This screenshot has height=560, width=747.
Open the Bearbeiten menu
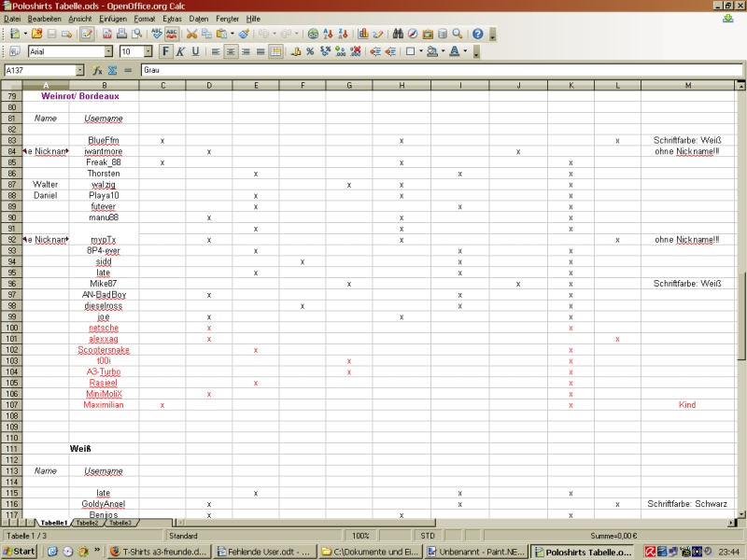click(x=44, y=19)
